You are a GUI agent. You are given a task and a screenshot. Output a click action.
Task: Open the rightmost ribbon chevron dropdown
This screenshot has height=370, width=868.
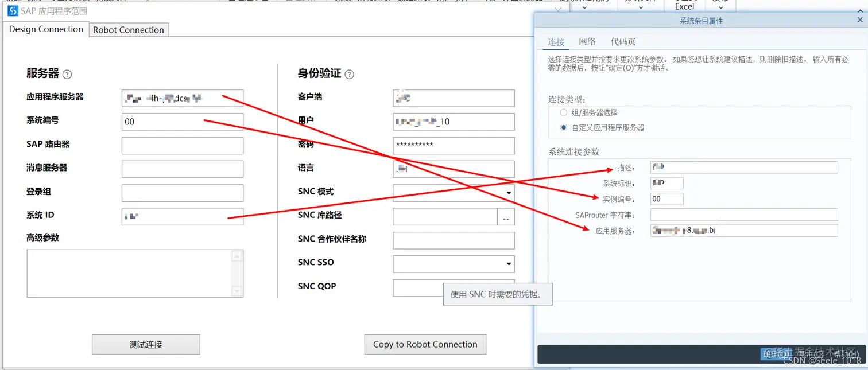point(861,11)
